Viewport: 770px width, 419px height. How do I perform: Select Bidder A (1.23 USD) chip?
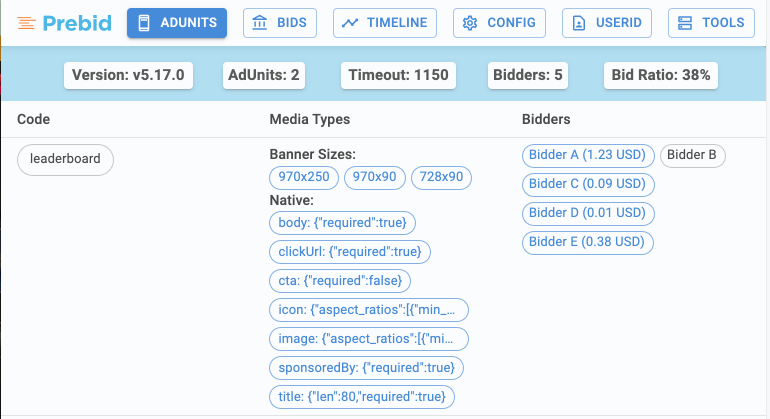tap(588, 155)
